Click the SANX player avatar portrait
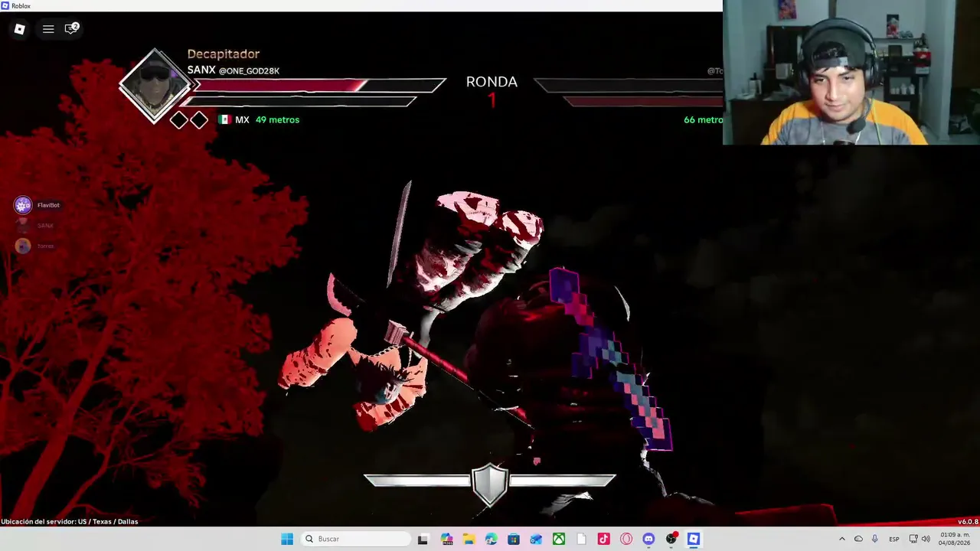The height and width of the screenshot is (551, 980). pos(155,86)
